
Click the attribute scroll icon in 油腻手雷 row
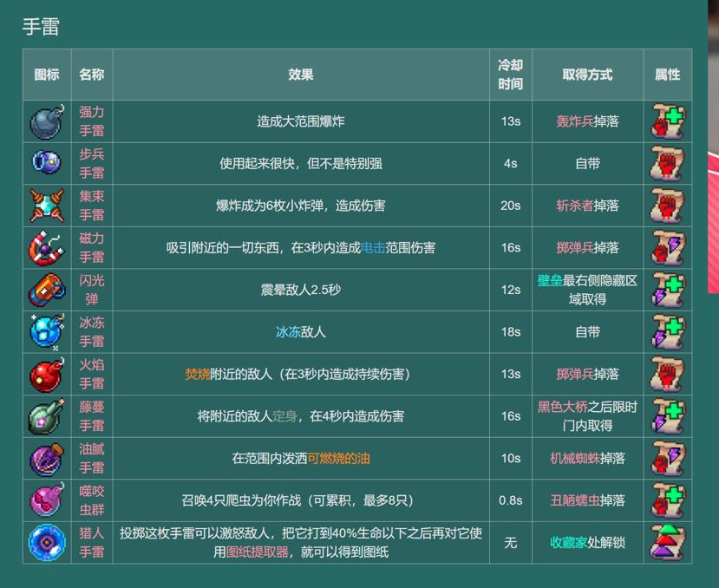(668, 459)
